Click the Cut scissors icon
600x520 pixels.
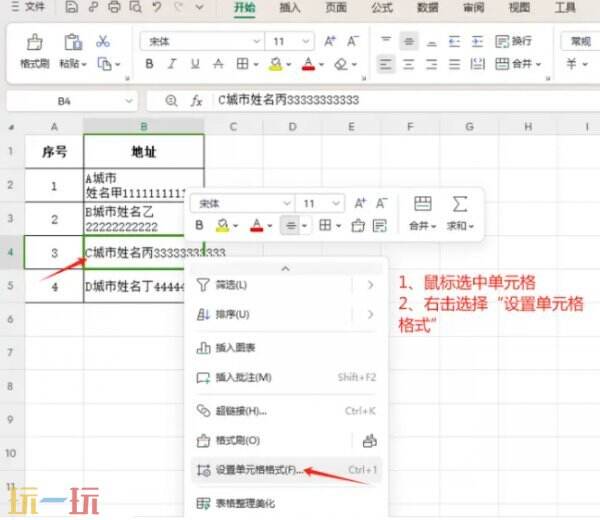(x=103, y=41)
